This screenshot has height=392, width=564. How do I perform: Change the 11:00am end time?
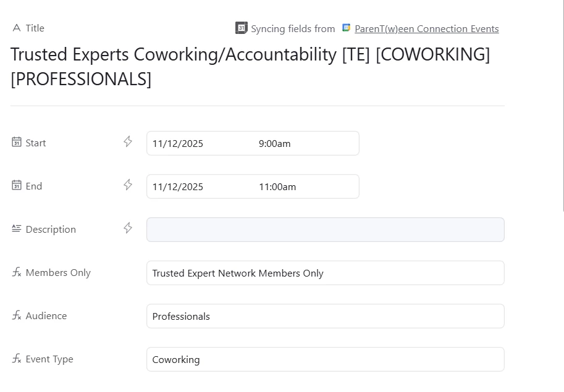[x=277, y=186]
